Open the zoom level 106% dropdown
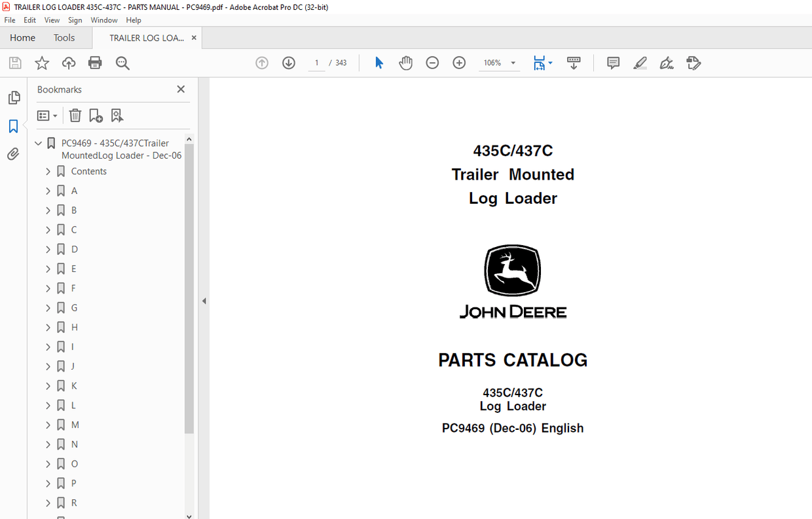 pos(513,63)
